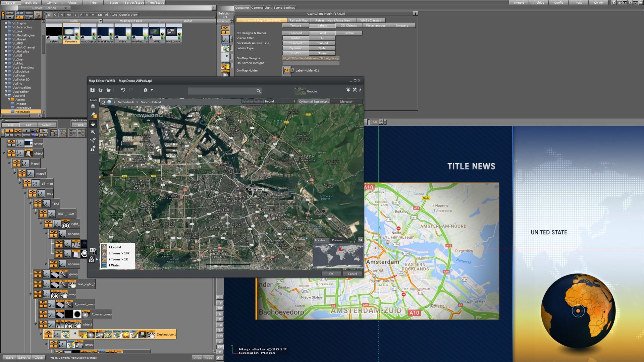Set Backslash As New Line to Enabled
The height and width of the screenshot is (362, 644).
point(322,43)
